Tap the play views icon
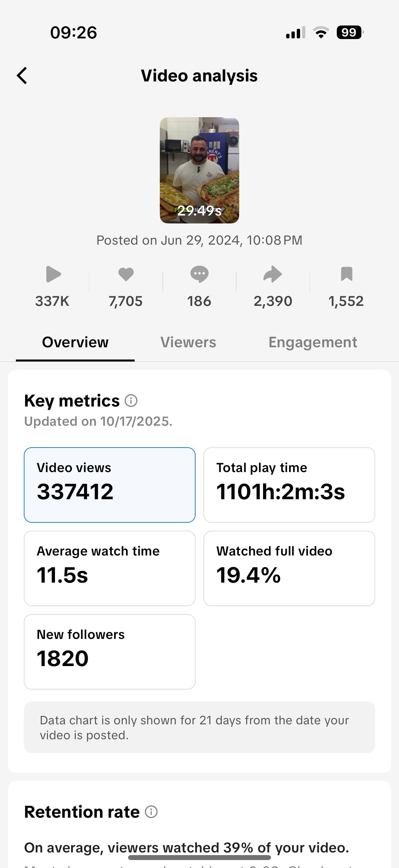 pyautogui.click(x=53, y=274)
